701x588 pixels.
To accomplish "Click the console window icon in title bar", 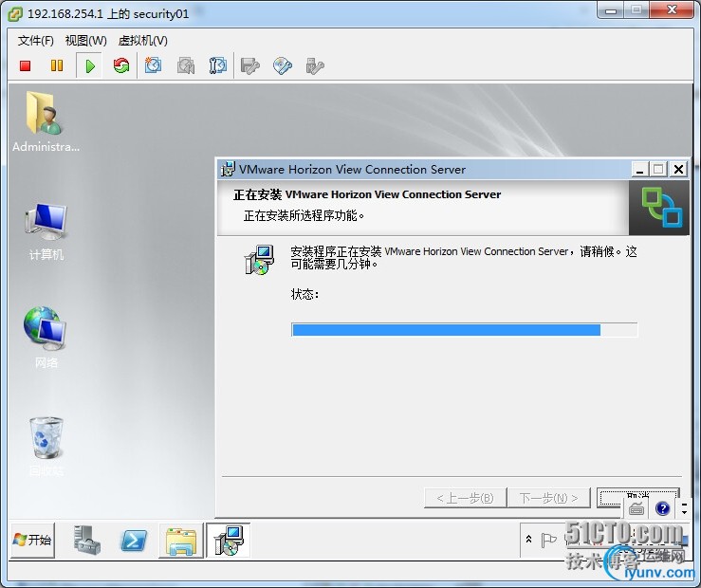I will (x=15, y=14).
